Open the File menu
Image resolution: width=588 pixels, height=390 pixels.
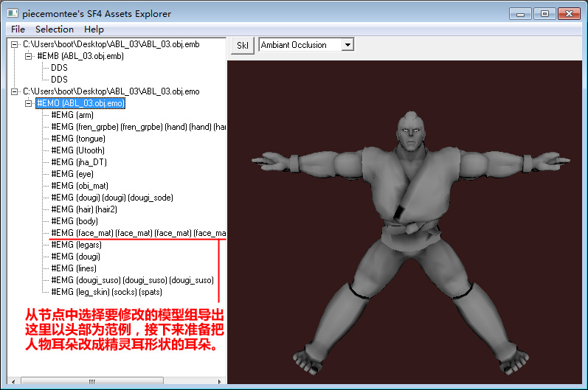point(18,29)
